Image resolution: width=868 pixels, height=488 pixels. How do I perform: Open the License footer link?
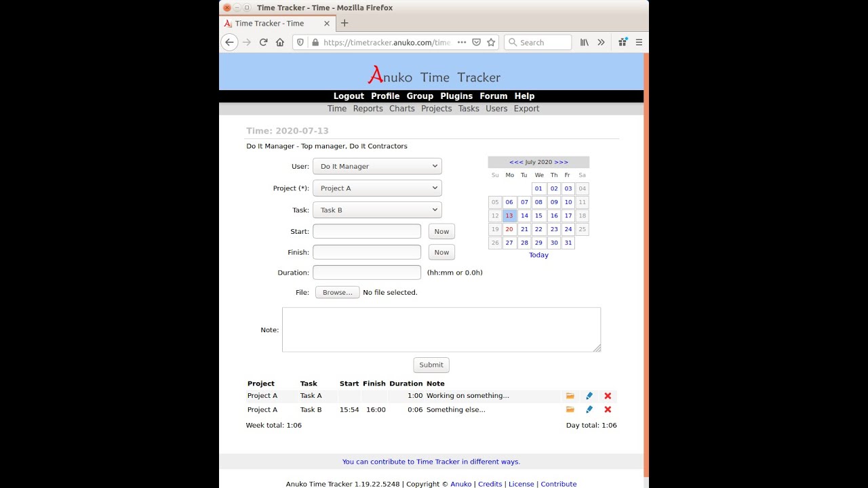click(521, 484)
